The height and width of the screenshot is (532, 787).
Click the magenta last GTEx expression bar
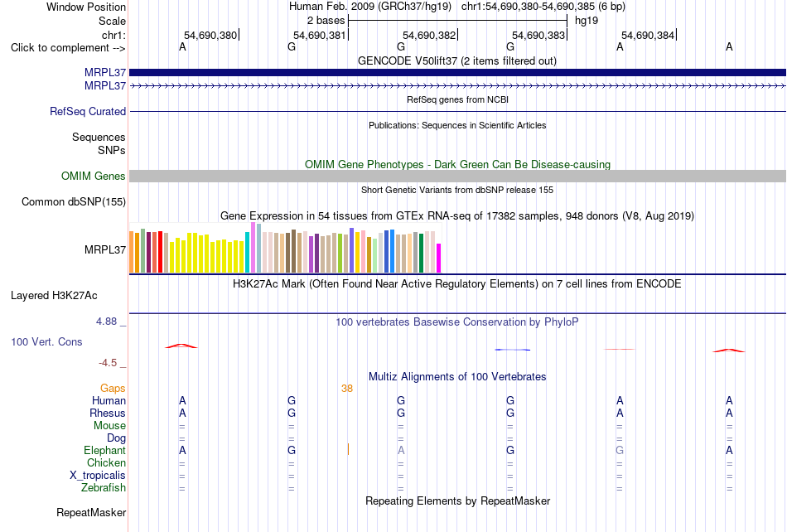(x=439, y=258)
